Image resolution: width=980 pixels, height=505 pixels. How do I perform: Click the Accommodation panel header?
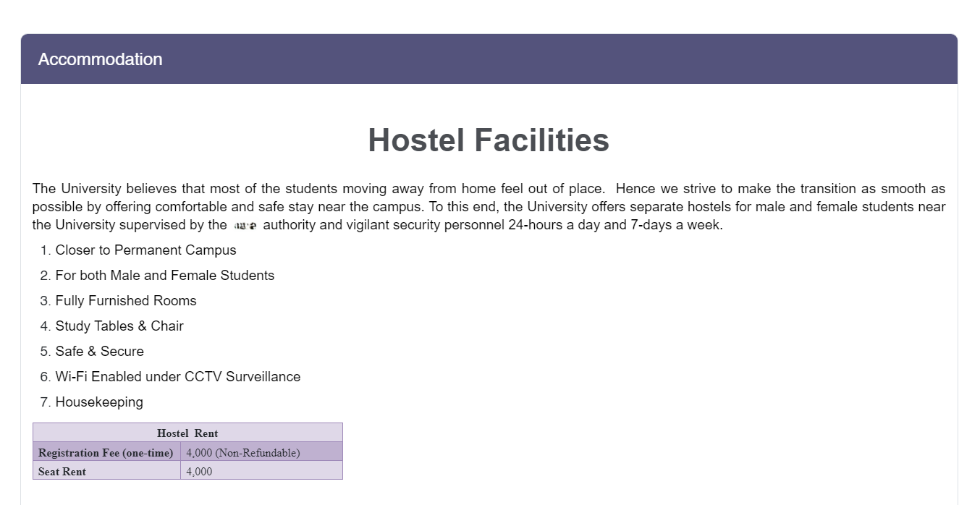pos(489,59)
